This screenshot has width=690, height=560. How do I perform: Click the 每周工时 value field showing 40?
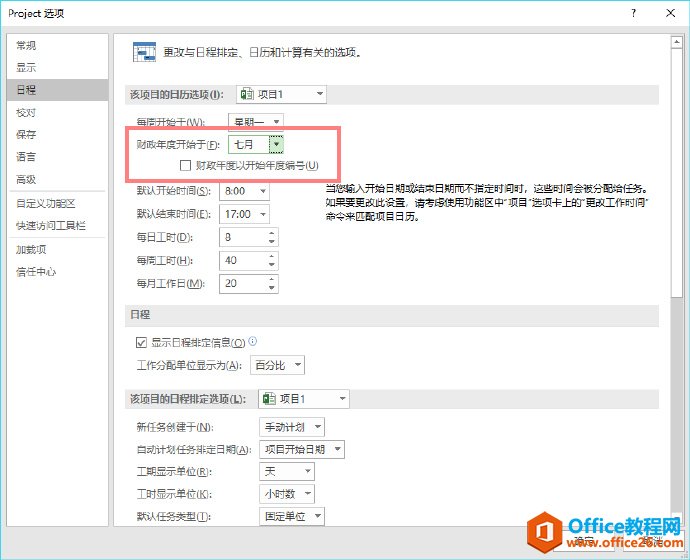tap(243, 260)
